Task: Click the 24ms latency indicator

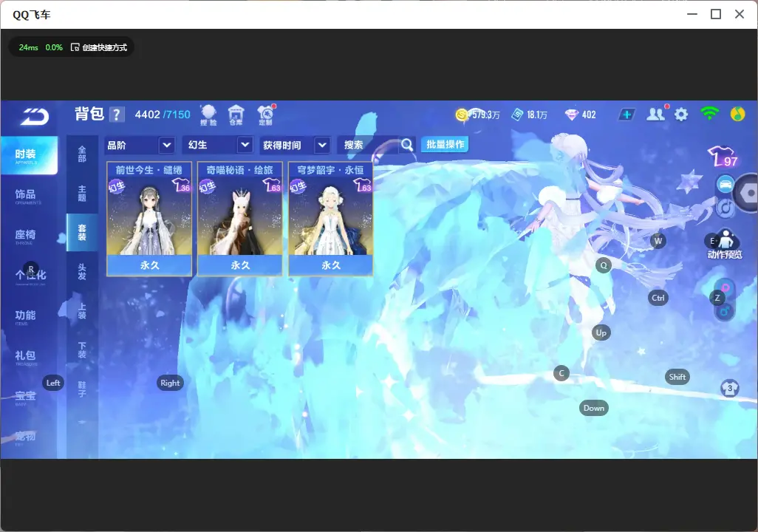Action: (x=29, y=47)
